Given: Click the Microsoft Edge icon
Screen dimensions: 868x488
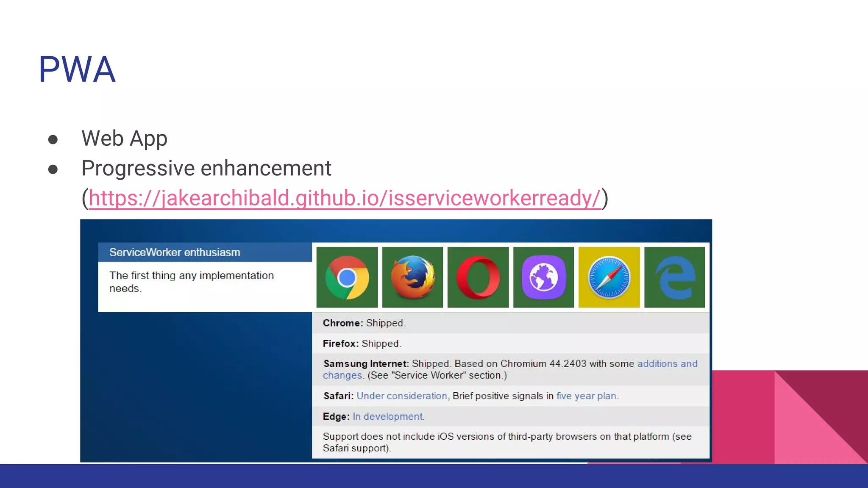Looking at the screenshot, I should coord(674,277).
